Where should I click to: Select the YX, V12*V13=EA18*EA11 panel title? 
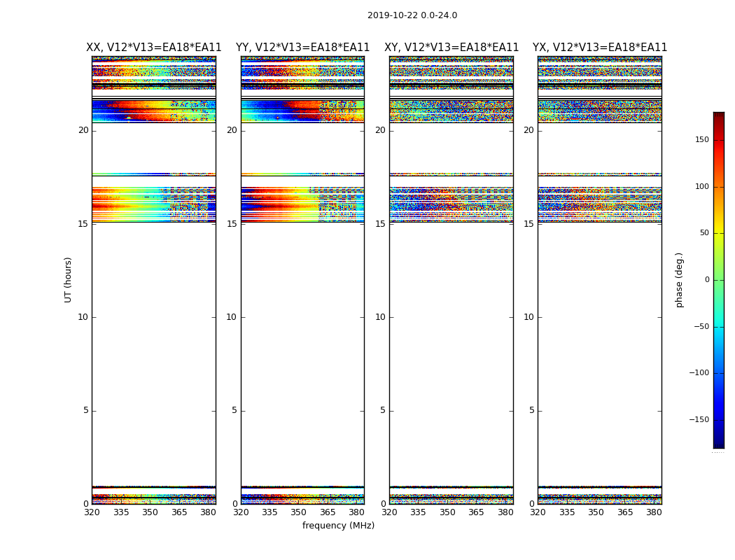point(599,48)
